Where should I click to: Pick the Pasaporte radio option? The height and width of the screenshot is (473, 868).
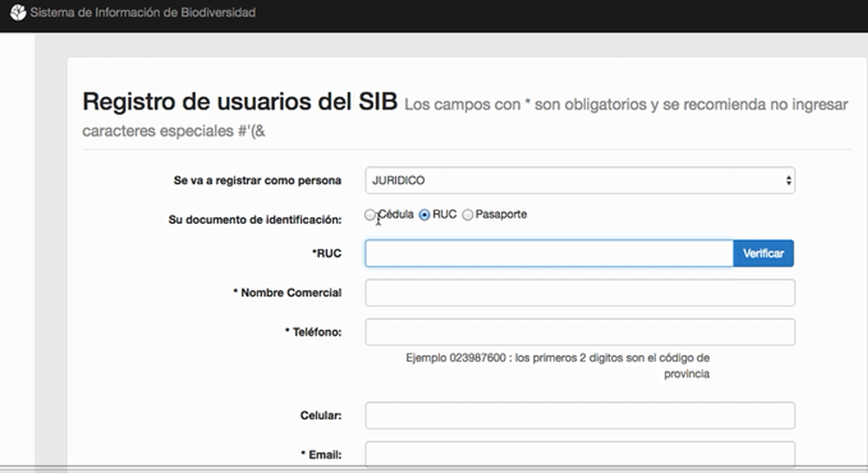[467, 215]
